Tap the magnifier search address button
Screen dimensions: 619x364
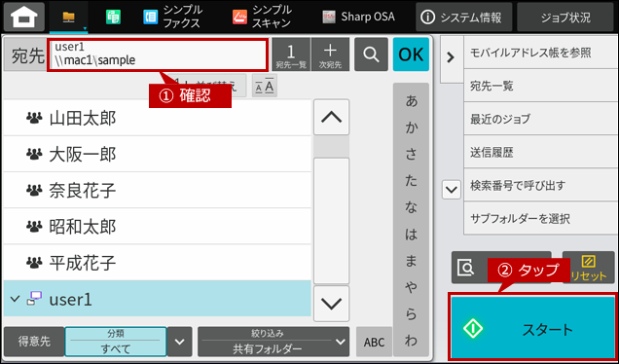pos(371,55)
